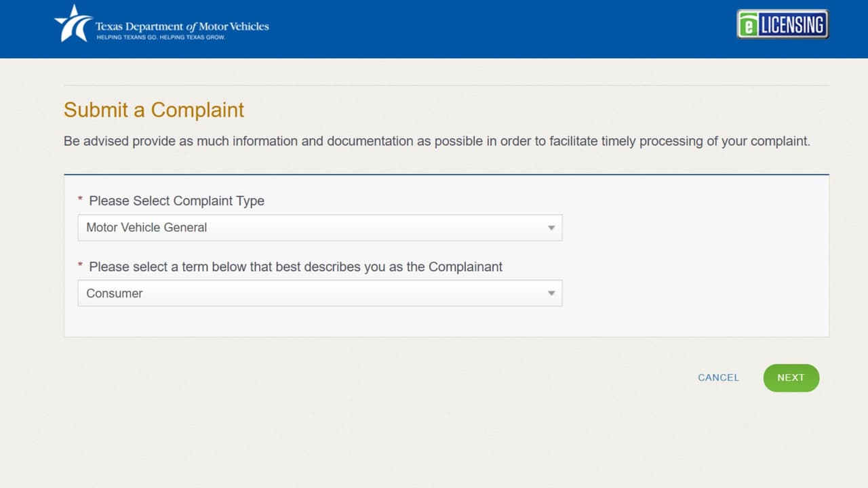The height and width of the screenshot is (488, 868).
Task: Click the red asterisk beside Complainant label
Action: [80, 266]
